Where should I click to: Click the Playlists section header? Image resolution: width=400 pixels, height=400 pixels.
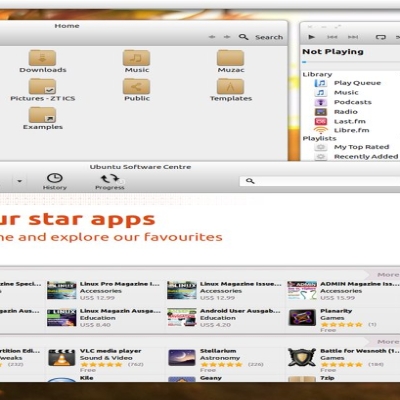tap(319, 138)
